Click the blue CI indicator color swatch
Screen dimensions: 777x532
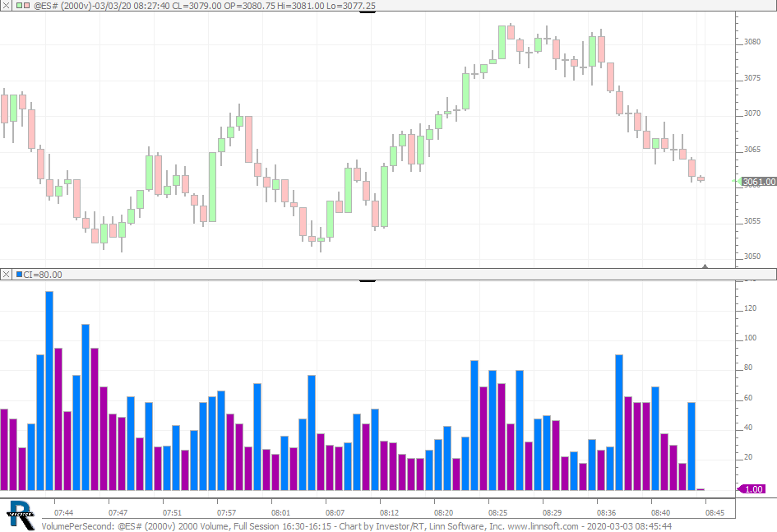[20, 275]
